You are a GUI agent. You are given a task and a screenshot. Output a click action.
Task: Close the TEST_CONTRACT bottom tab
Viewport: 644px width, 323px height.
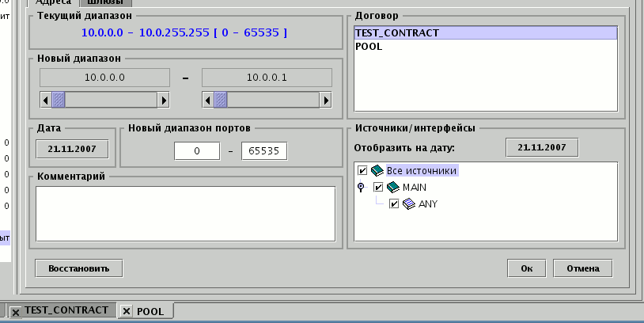(15, 311)
